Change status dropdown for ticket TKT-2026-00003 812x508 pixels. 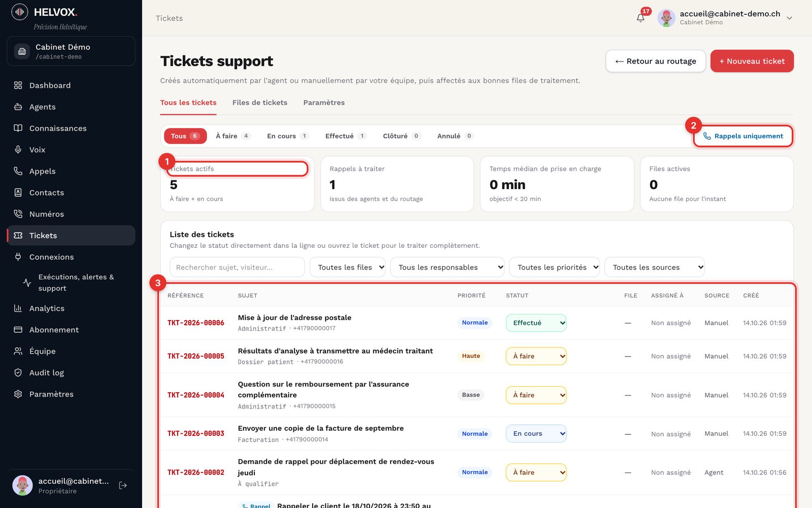tap(536, 434)
